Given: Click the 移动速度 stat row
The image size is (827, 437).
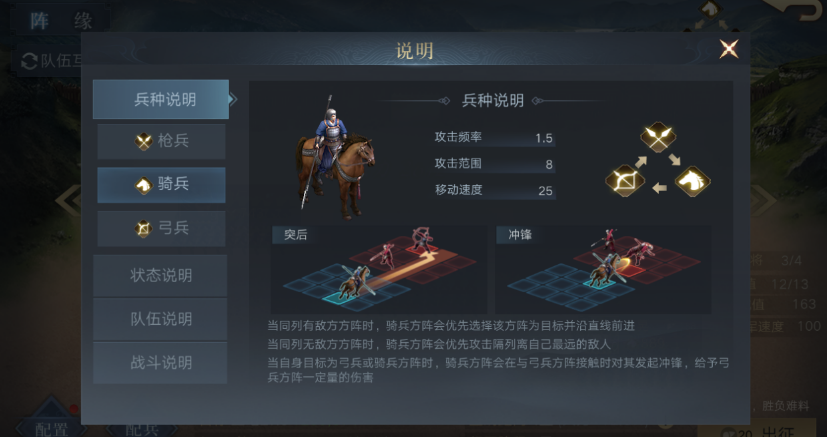Looking at the screenshot, I should coord(494,190).
